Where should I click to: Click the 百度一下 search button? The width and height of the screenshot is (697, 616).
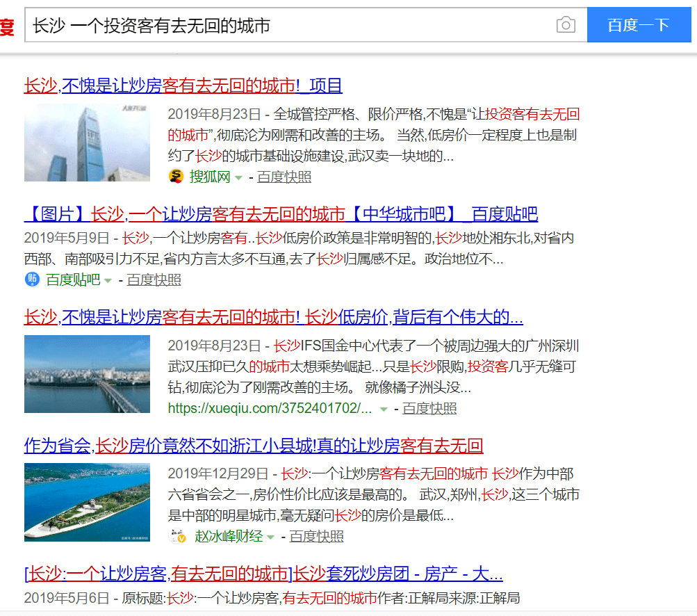tap(639, 25)
